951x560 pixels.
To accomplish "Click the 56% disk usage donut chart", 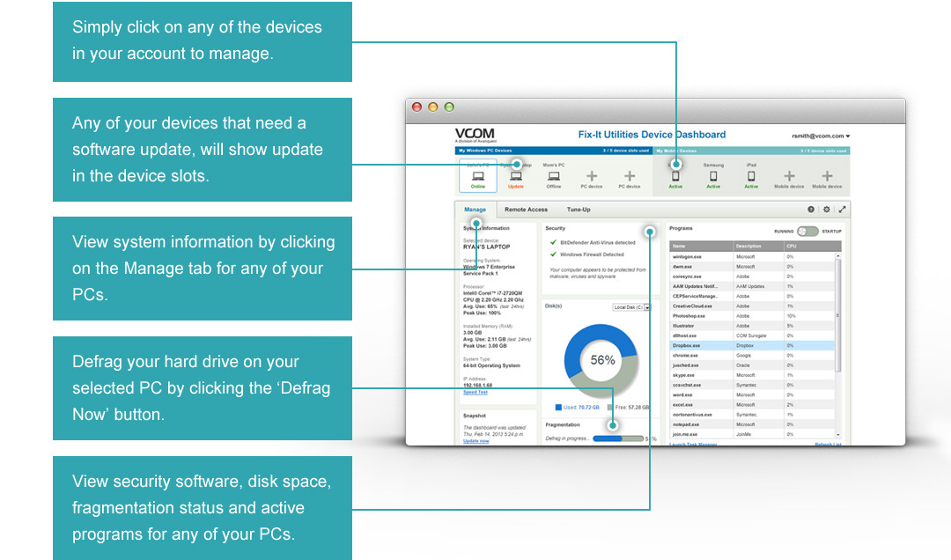I will tap(601, 360).
